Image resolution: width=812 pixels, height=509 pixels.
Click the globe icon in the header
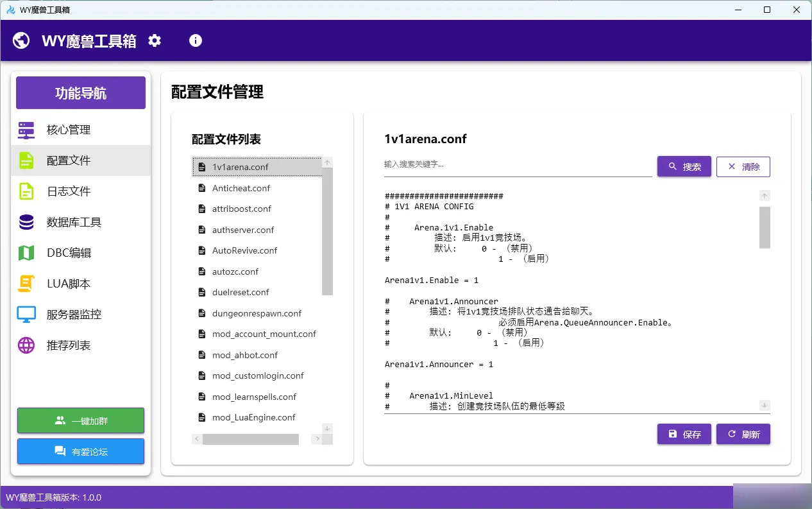pyautogui.click(x=21, y=40)
